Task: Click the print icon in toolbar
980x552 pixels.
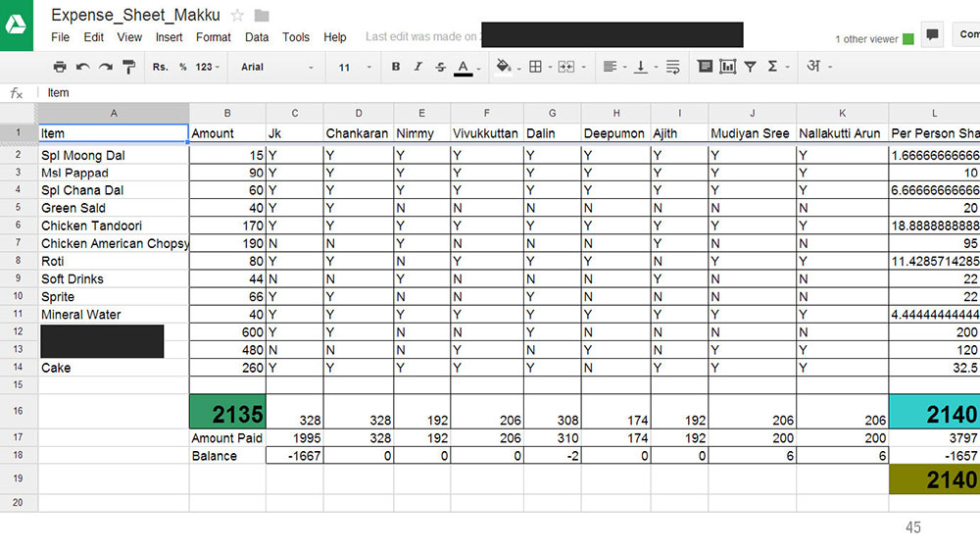Action: 60,67
